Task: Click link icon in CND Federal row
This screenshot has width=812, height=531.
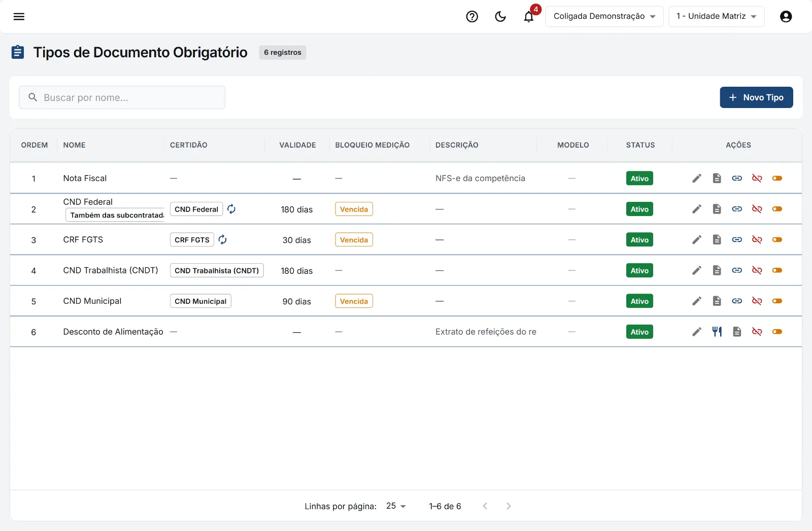Action: [737, 209]
